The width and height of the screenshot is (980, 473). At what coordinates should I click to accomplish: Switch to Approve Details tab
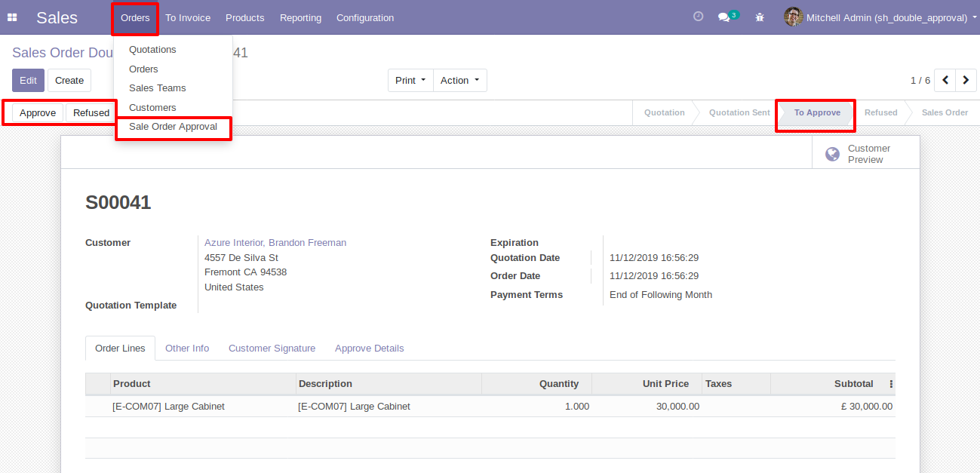pyautogui.click(x=369, y=349)
